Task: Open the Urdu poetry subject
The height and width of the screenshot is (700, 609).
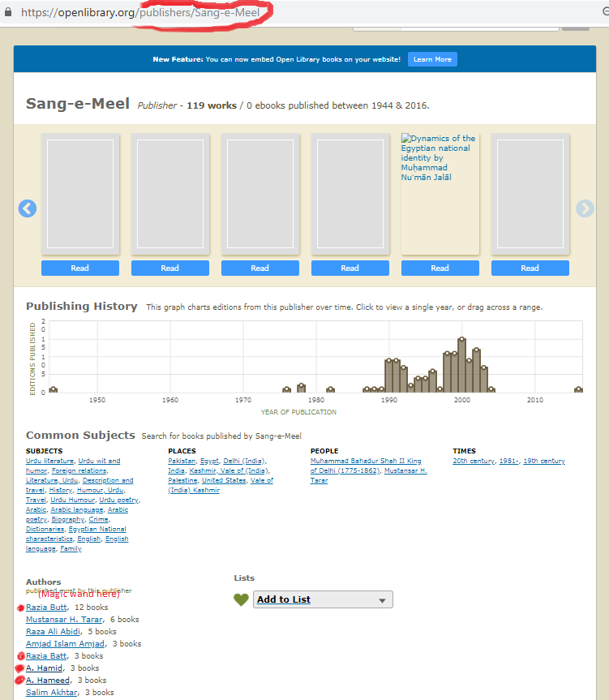Action: click(118, 500)
